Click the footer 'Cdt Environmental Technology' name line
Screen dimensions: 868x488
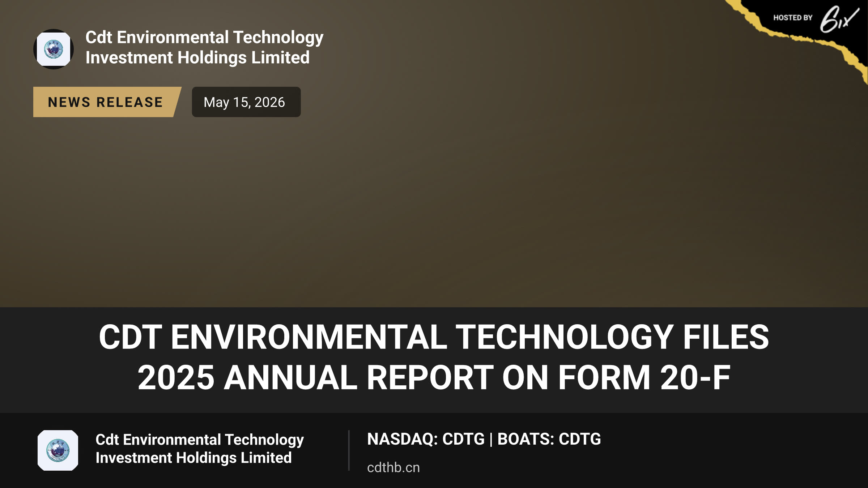tap(200, 440)
